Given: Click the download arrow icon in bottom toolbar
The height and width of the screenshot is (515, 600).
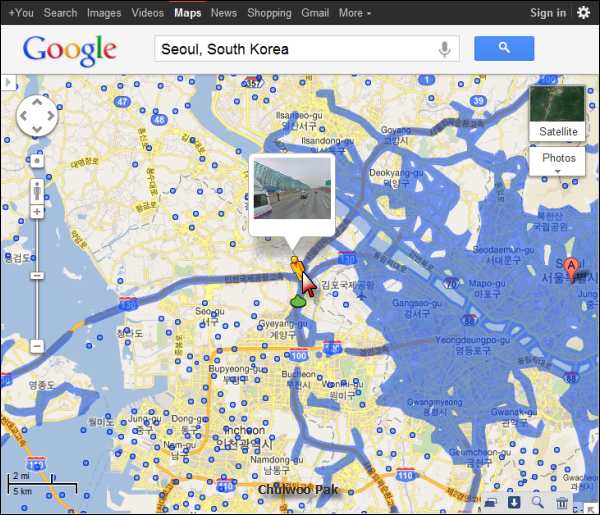Looking at the screenshot, I should click(x=514, y=502).
